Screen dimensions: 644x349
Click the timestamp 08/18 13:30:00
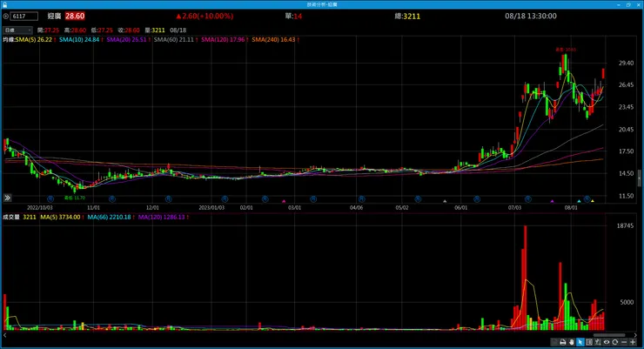pyautogui.click(x=531, y=16)
